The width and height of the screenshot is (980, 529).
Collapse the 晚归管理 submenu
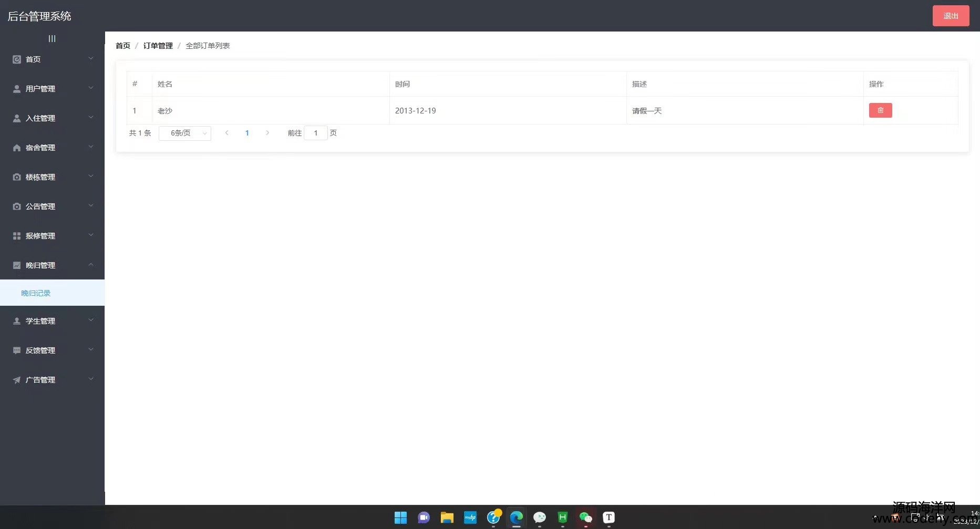pos(52,265)
